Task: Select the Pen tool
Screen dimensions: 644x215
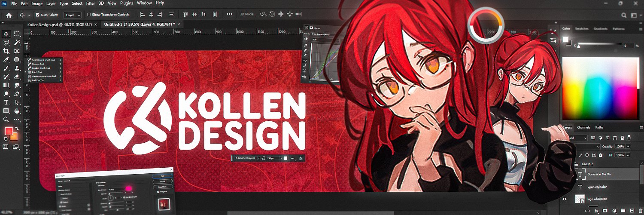Action: [17, 94]
